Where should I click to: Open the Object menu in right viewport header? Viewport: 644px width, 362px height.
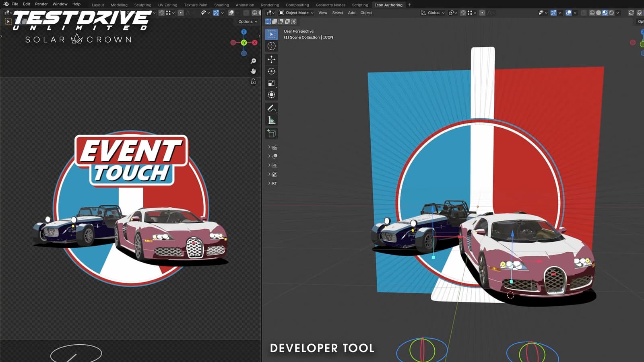point(366,13)
